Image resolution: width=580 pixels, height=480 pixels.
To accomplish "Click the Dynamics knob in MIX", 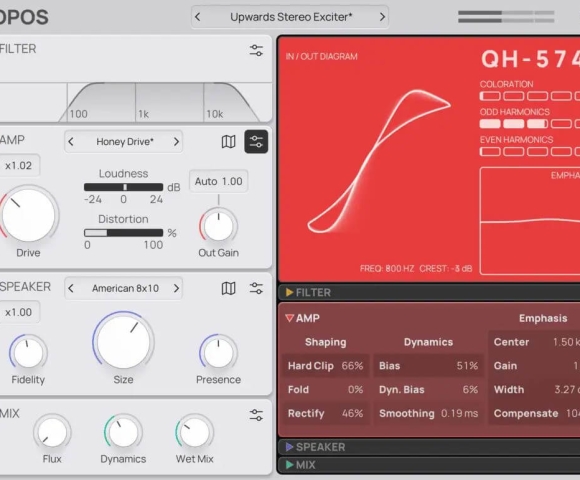I will tap(123, 432).
